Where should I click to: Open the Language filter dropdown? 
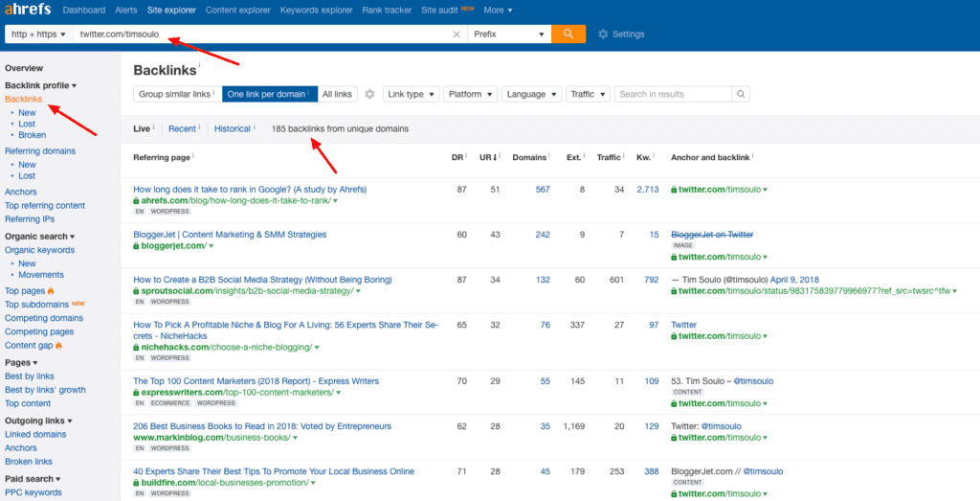tap(532, 95)
